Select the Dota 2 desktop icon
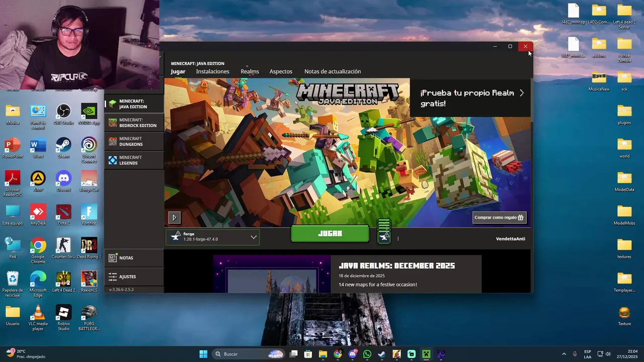The width and height of the screenshot is (644, 362). pos(63,215)
